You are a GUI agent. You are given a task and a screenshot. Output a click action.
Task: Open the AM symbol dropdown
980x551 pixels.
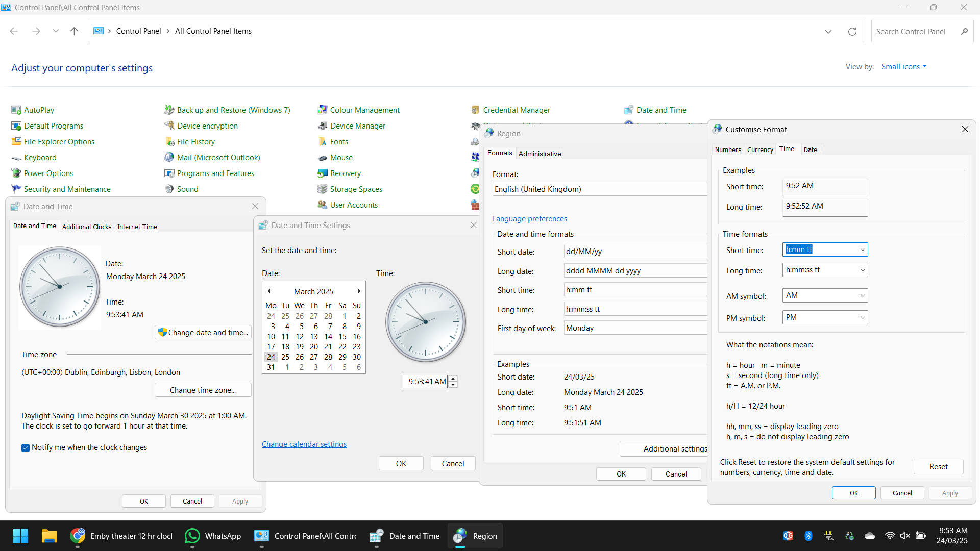pyautogui.click(x=862, y=296)
